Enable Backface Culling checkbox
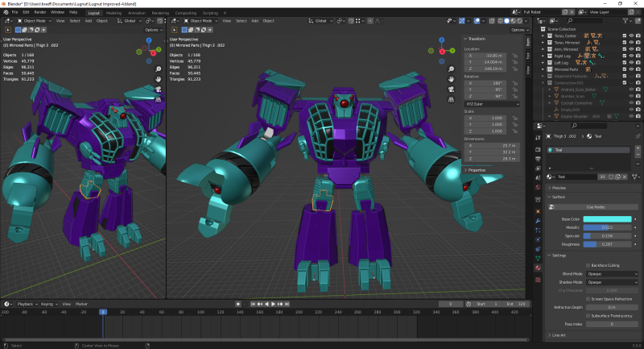Image resolution: width=644 pixels, height=349 pixels. (588, 265)
